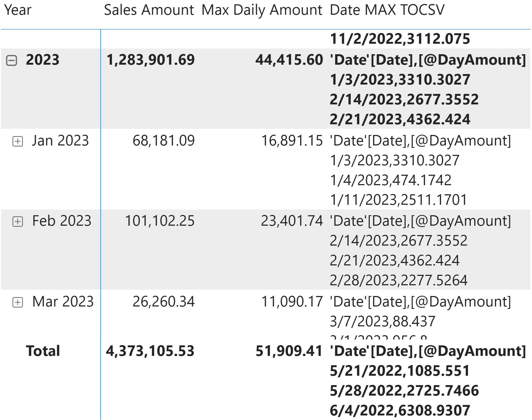Select the 44,415.60 max daily cell
The height and width of the screenshot is (420, 532).
pyautogui.click(x=289, y=60)
